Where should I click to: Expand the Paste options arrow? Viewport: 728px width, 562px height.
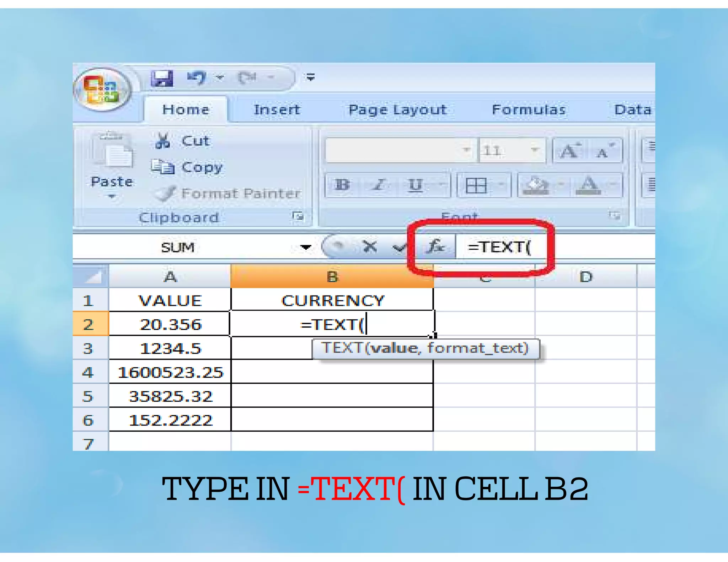(112, 196)
